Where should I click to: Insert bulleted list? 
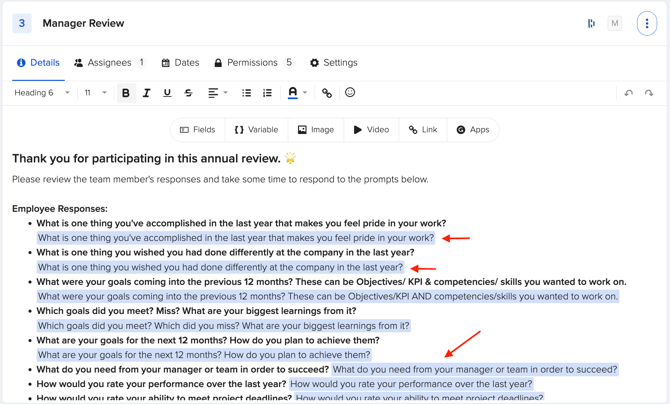pyautogui.click(x=247, y=93)
